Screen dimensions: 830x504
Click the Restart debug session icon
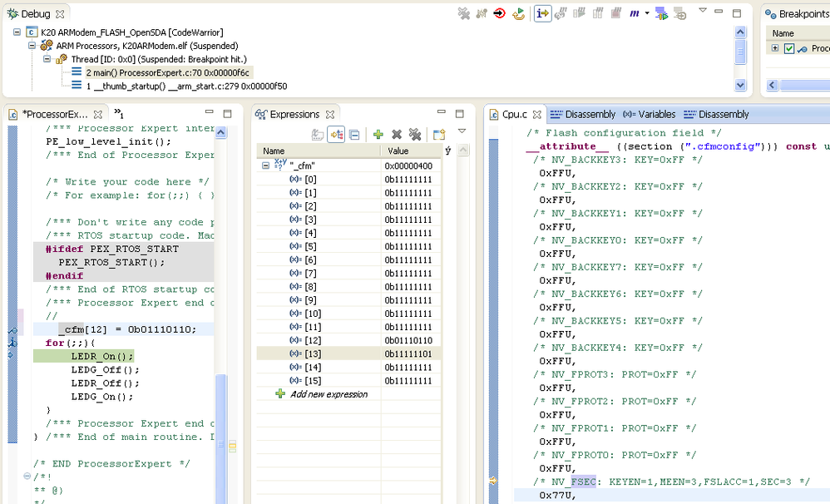click(518, 13)
